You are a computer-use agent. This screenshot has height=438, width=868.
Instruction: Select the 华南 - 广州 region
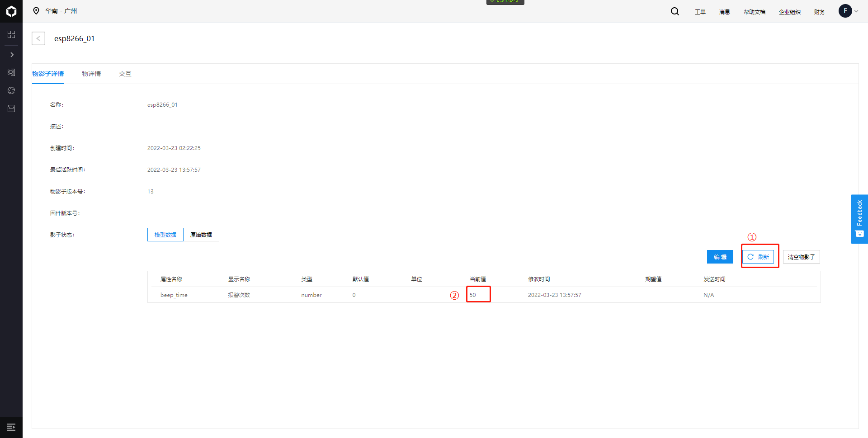pos(61,11)
